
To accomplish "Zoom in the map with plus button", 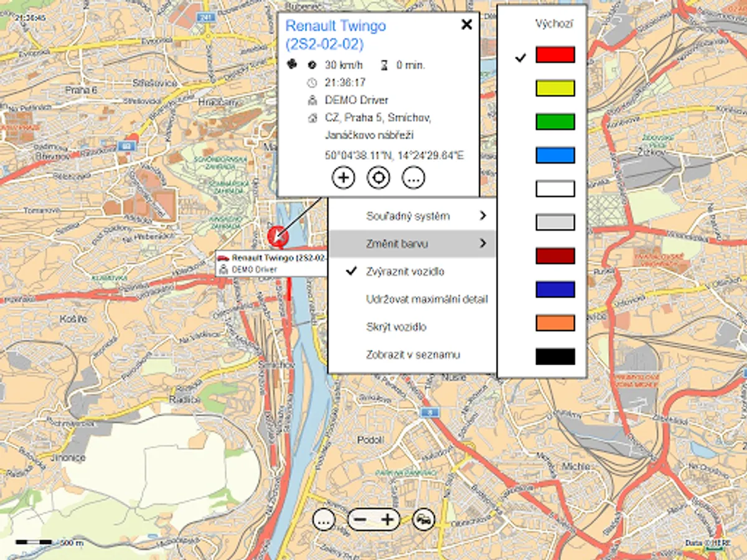I will (388, 519).
